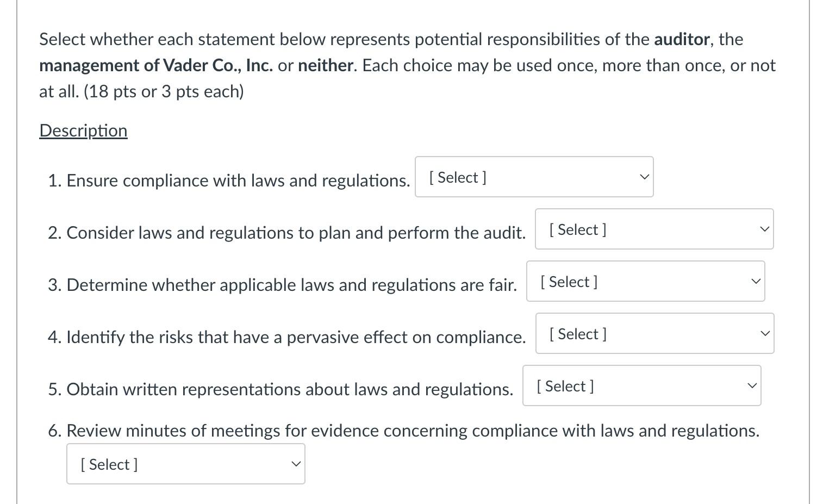
Task: Open the dropdown for statement 1 about compliance
Action: coord(533,177)
